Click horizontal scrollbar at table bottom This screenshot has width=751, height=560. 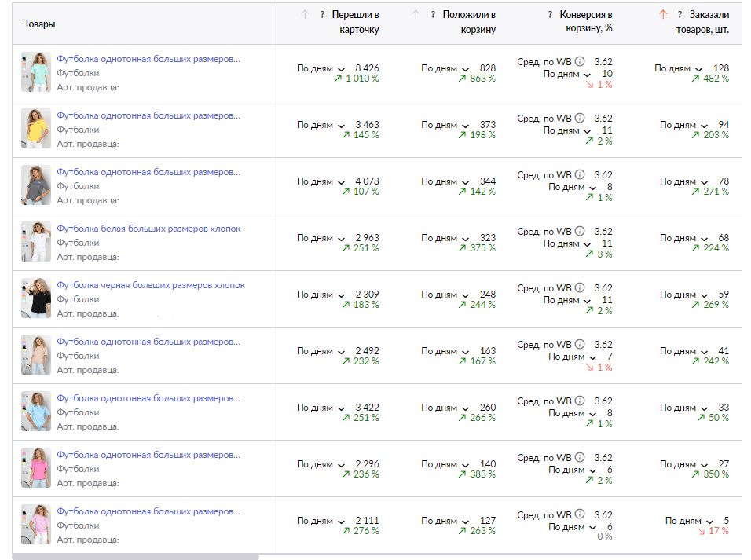coord(135,557)
